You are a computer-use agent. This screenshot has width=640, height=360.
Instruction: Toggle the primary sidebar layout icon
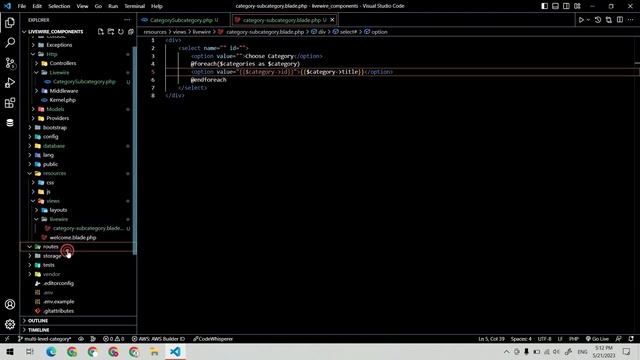coord(544,6)
